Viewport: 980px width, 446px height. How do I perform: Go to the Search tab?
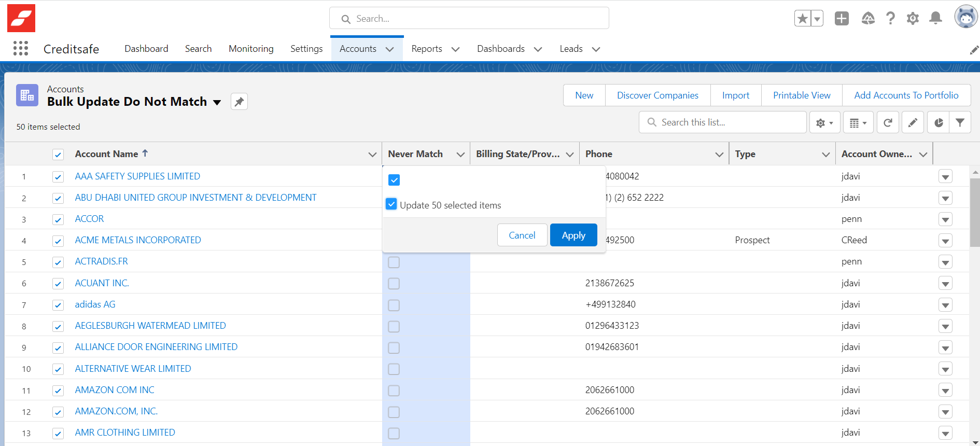pos(198,49)
